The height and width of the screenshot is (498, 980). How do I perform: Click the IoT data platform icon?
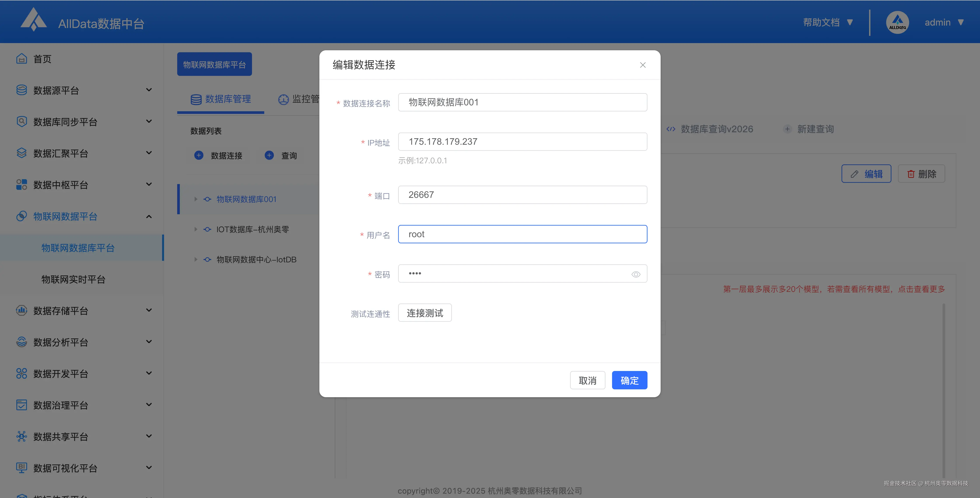coord(22,216)
